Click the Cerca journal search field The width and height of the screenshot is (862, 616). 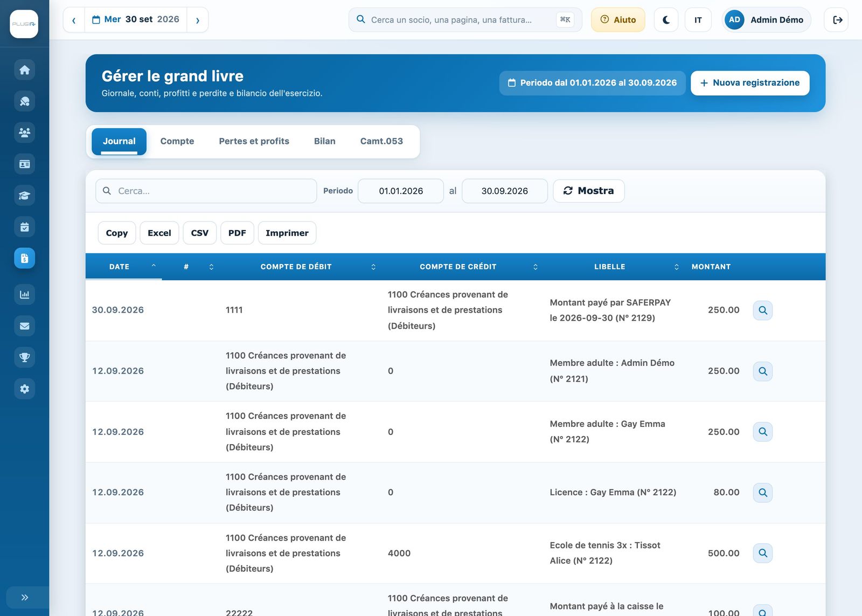click(x=206, y=191)
